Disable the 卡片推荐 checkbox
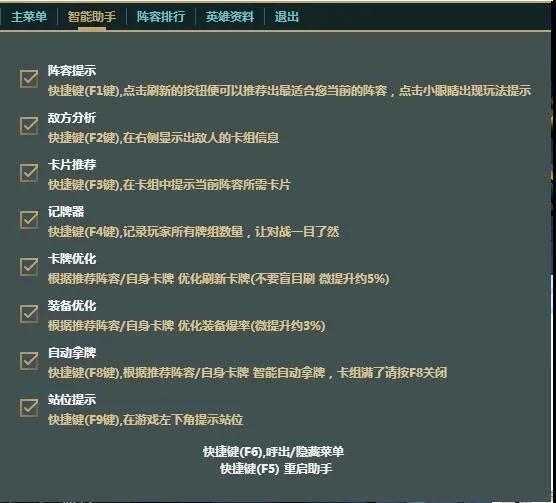 [x=29, y=173]
